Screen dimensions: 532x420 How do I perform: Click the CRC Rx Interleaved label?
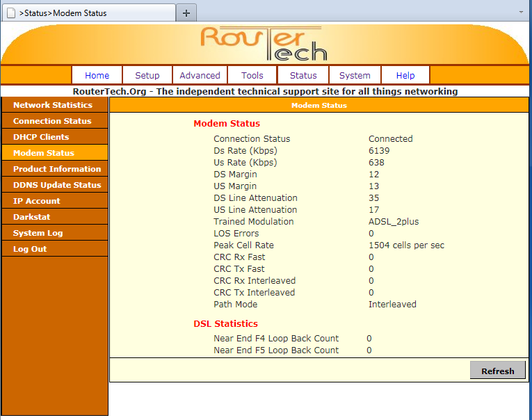point(255,280)
